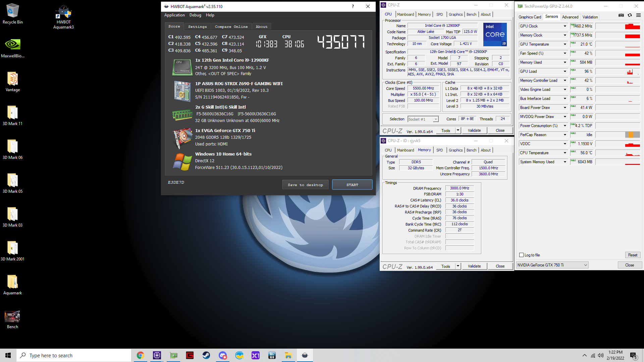The width and height of the screenshot is (644, 362).
Task: Click Reset in GPU-Z sensors
Action: coord(633,255)
